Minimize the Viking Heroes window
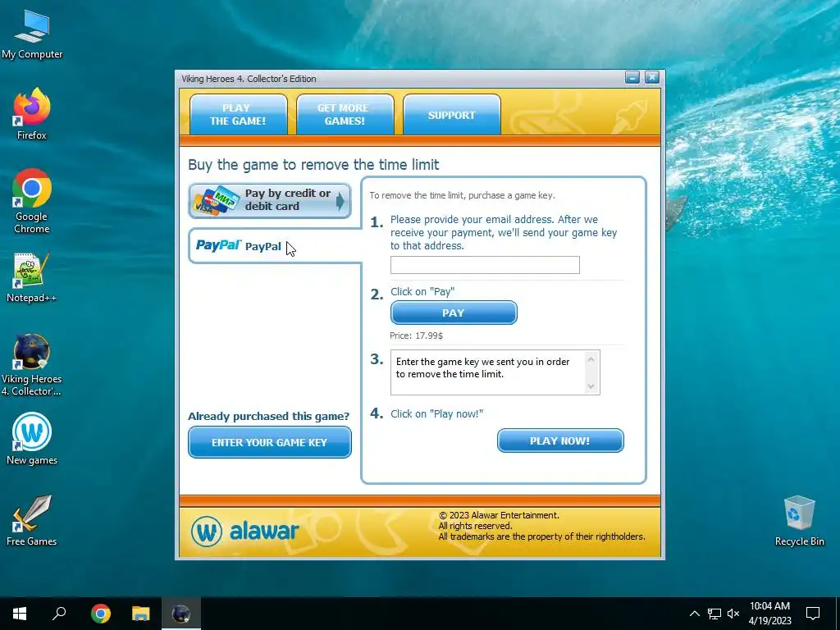840x630 pixels. [632, 78]
